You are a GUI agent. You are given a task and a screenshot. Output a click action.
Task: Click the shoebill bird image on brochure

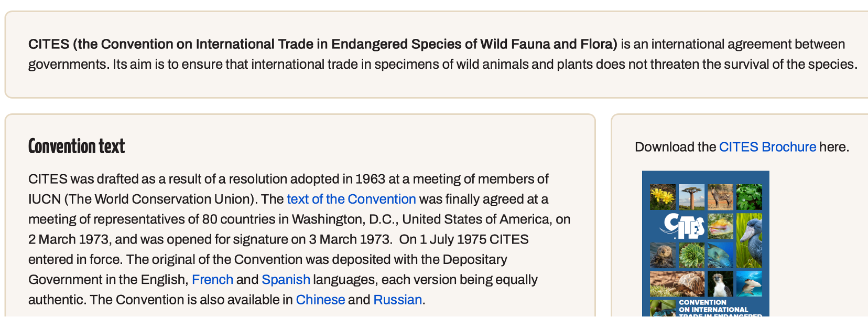[749, 240]
